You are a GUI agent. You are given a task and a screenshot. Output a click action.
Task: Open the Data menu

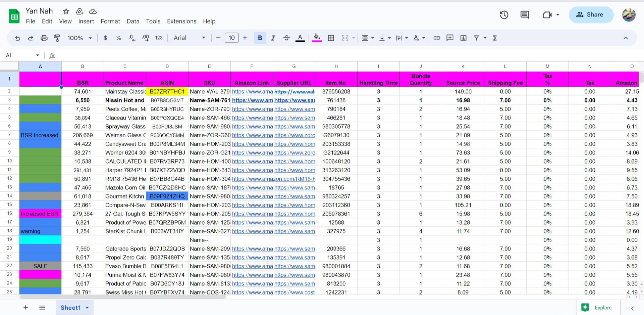pos(133,21)
